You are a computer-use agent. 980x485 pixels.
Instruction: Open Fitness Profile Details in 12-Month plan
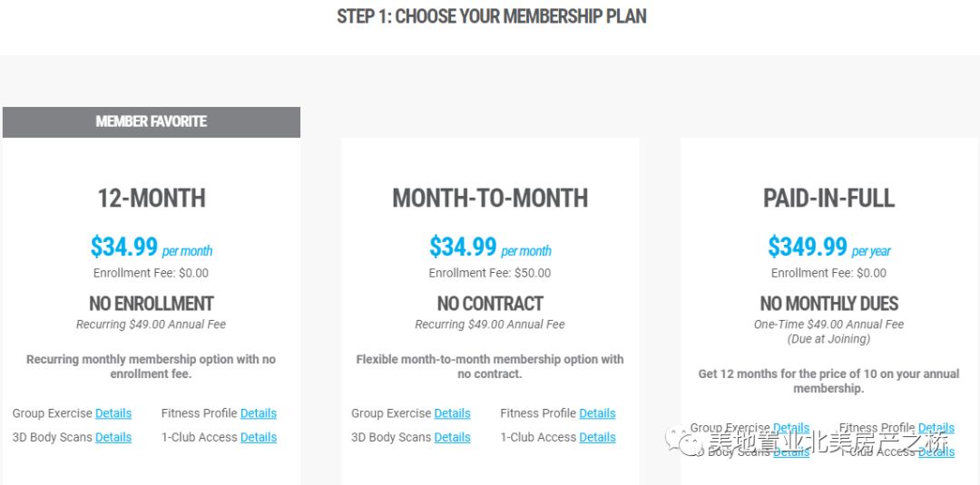258,413
